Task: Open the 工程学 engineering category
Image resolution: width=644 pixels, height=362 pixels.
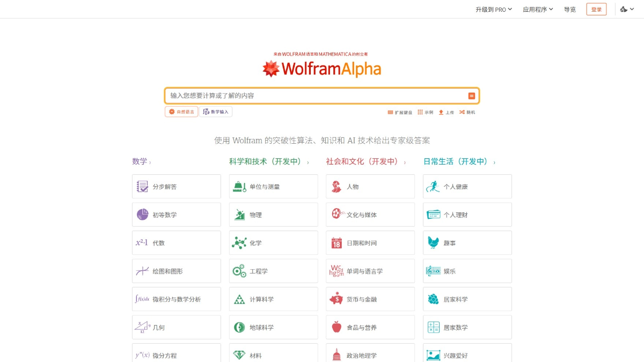Action: [274, 271]
